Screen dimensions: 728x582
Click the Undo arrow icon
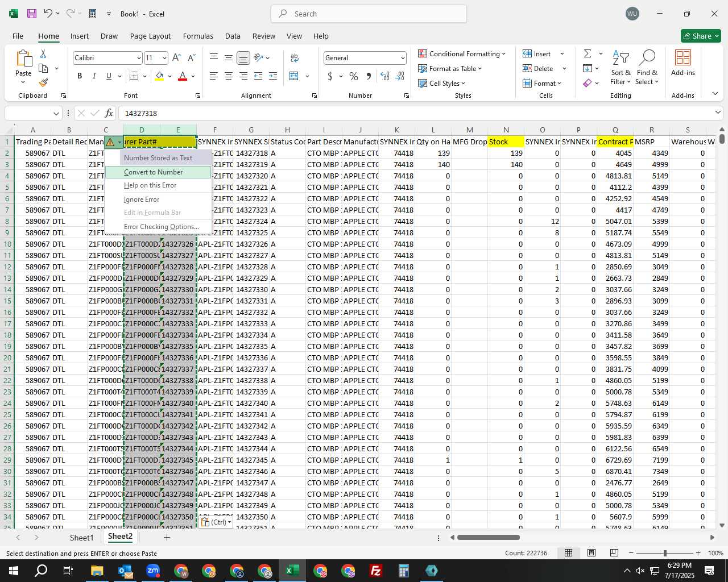click(x=48, y=14)
